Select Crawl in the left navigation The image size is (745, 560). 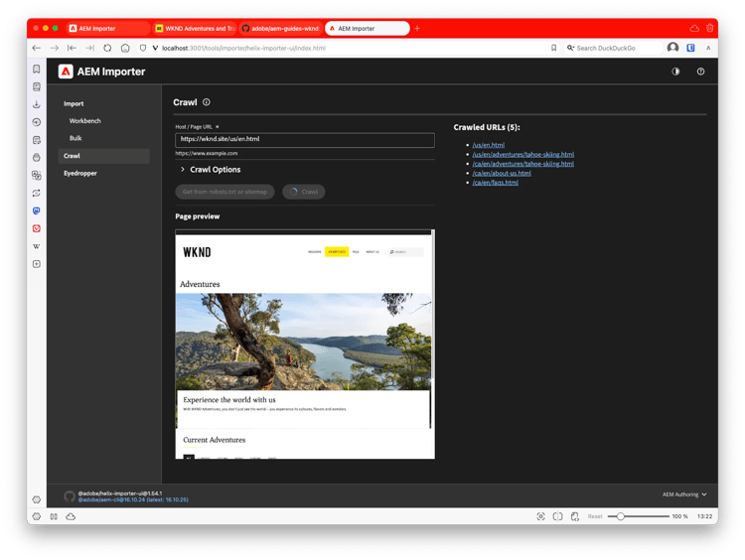coord(104,156)
